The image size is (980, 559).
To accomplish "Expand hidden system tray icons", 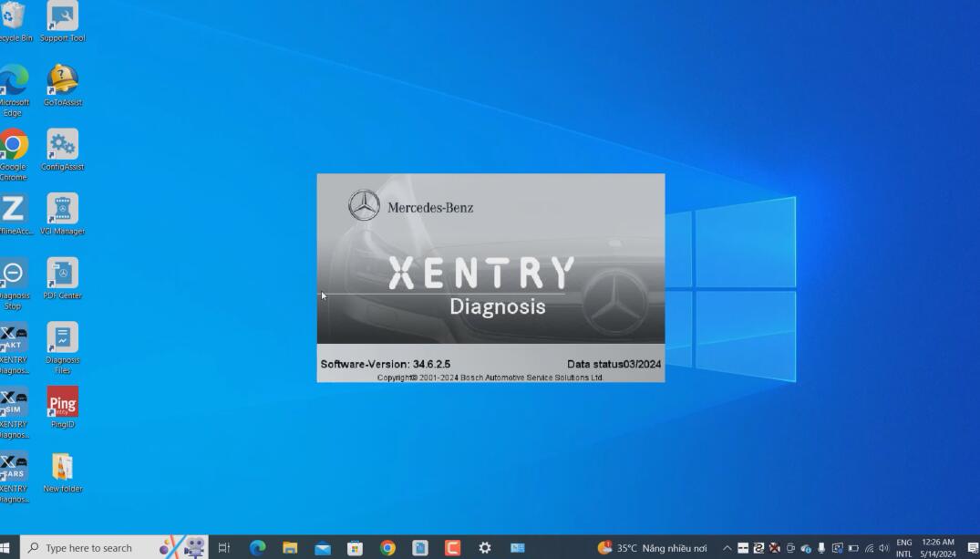I will [x=727, y=548].
